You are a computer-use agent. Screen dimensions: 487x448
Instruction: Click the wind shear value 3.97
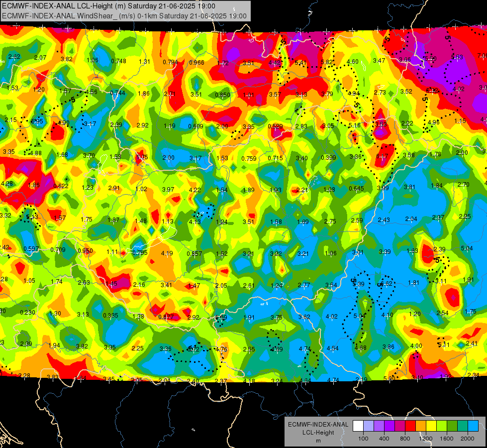(x=168, y=189)
